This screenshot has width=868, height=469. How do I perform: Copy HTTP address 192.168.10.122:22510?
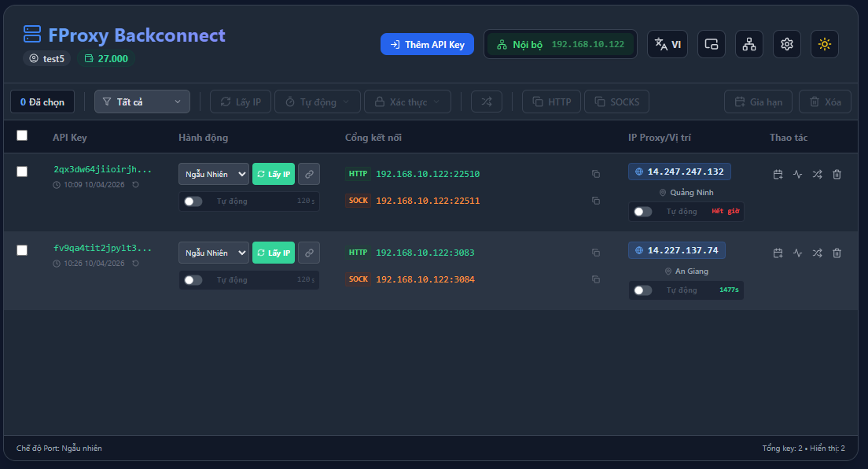[595, 174]
